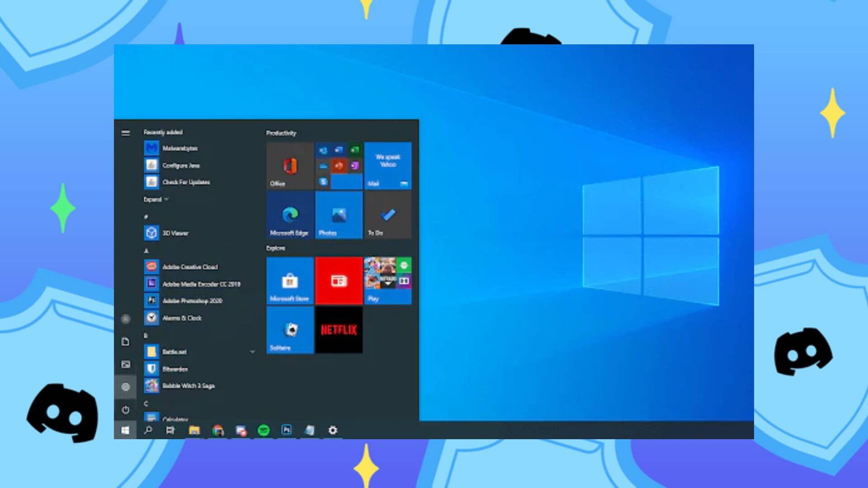868x488 pixels.
Task: Open the taskbar icon left of Spotify
Action: pyautogui.click(x=241, y=430)
